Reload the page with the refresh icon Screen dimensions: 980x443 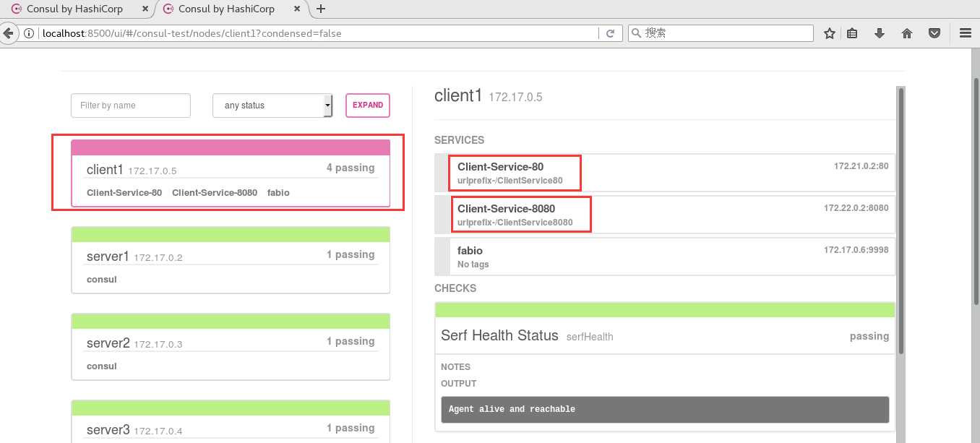coord(611,33)
